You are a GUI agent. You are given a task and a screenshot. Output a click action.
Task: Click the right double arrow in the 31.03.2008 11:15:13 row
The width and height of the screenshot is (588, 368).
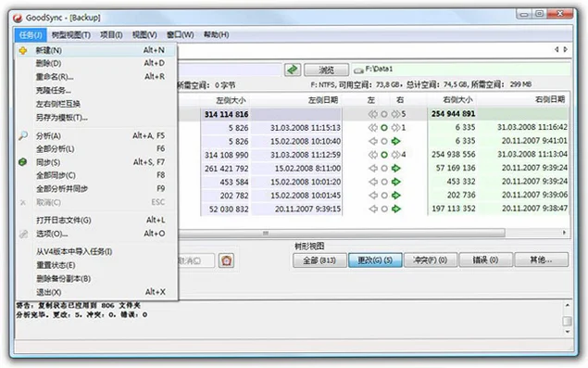(x=396, y=128)
